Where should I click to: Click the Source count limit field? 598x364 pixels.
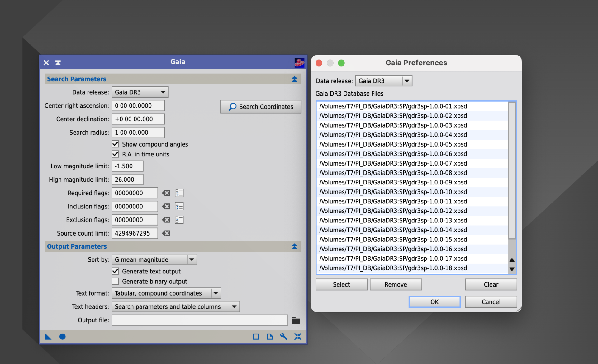[135, 233]
